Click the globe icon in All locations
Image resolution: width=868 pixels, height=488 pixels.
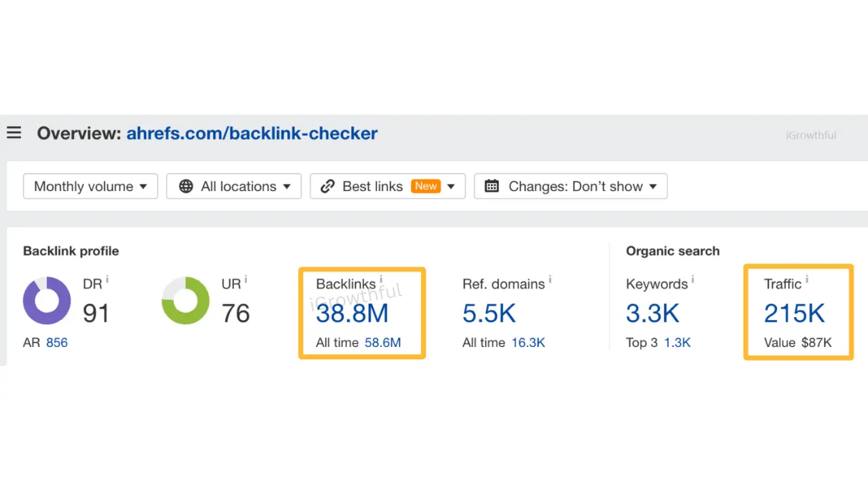[186, 186]
